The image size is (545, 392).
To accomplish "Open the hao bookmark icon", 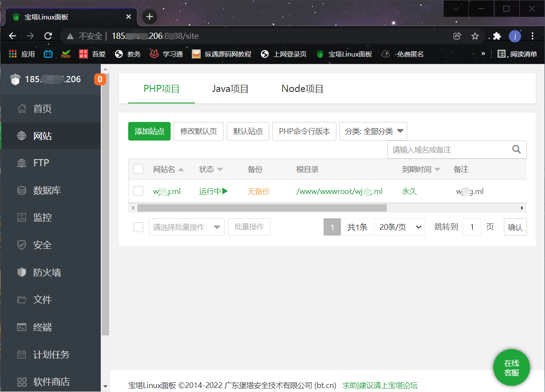I will point(66,54).
